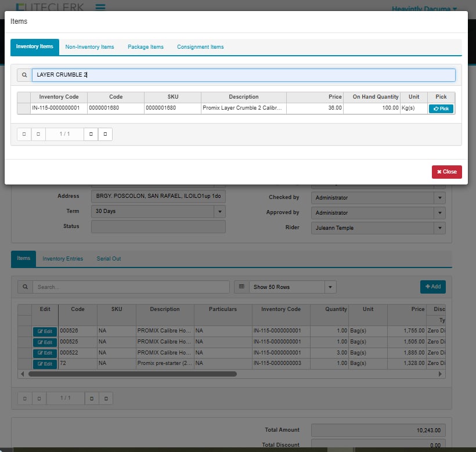Pick the Promix Layer Crumble 2 item
The width and height of the screenshot is (476, 452).
click(441, 109)
